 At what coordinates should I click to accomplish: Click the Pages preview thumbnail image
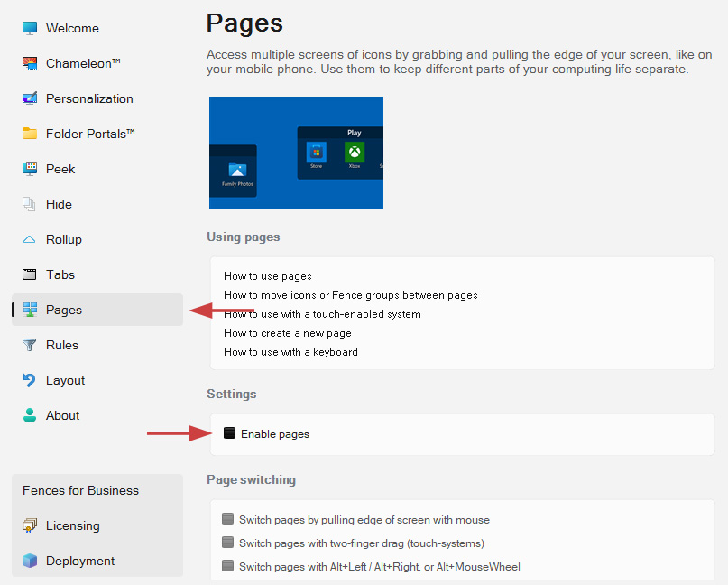296,153
